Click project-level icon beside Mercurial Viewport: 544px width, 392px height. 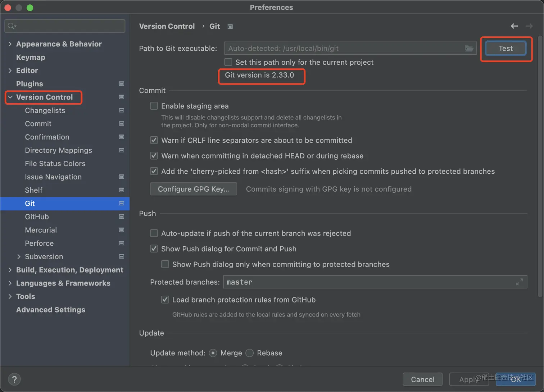(x=122, y=230)
